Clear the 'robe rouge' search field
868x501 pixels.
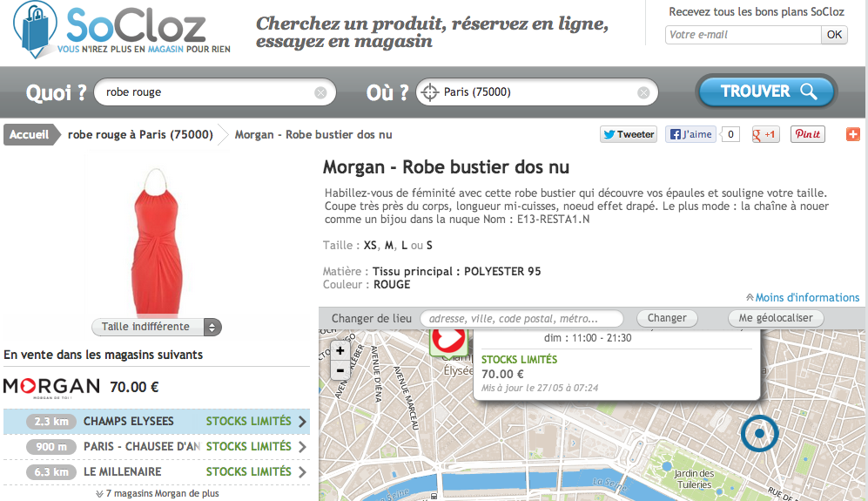tap(320, 92)
